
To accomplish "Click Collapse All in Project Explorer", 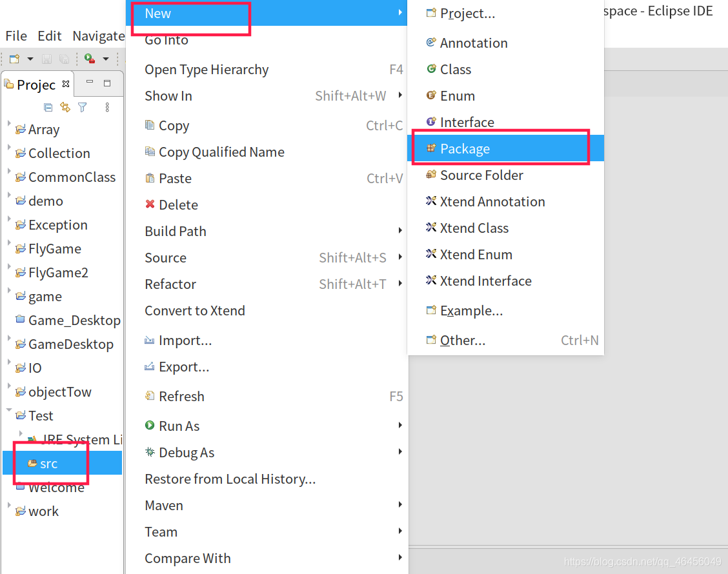I will (48, 108).
